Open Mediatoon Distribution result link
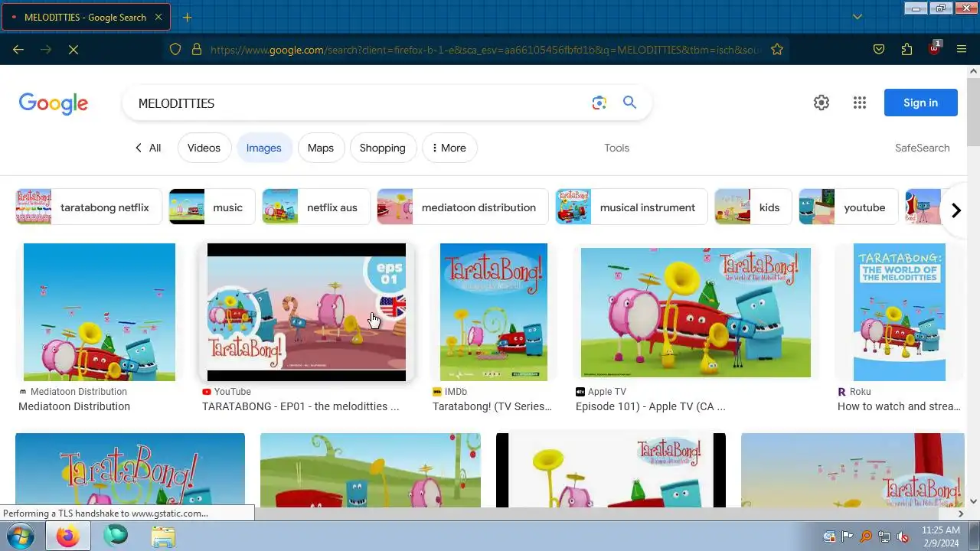980x551 pixels. click(x=74, y=406)
